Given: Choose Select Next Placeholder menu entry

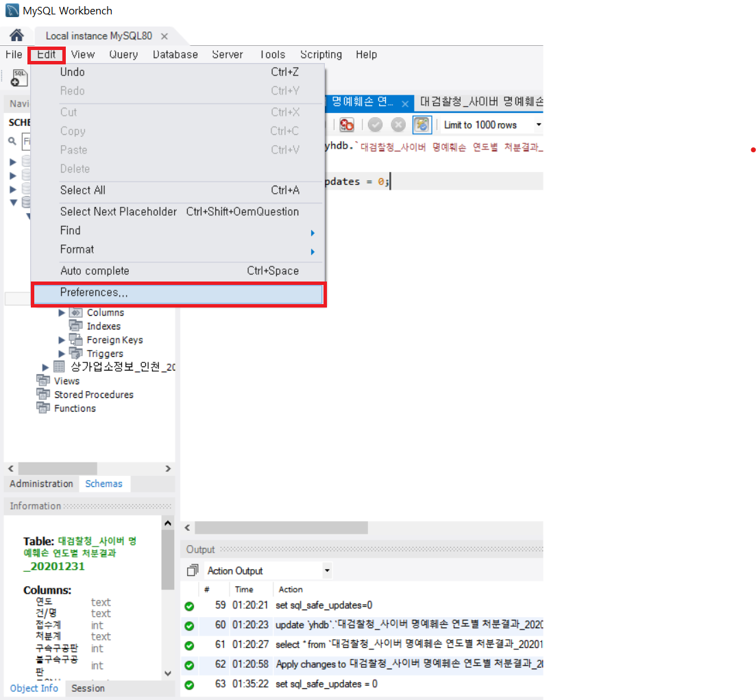Looking at the screenshot, I should click(x=179, y=212).
